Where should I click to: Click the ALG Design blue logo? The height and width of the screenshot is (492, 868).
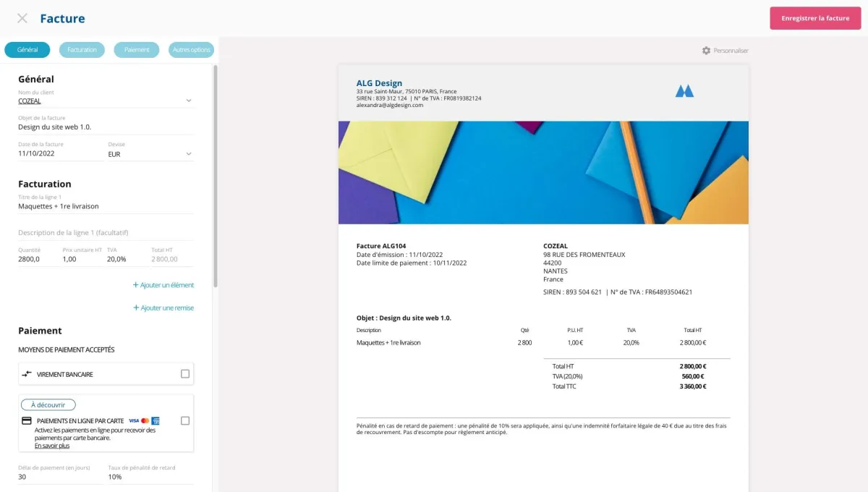684,90
